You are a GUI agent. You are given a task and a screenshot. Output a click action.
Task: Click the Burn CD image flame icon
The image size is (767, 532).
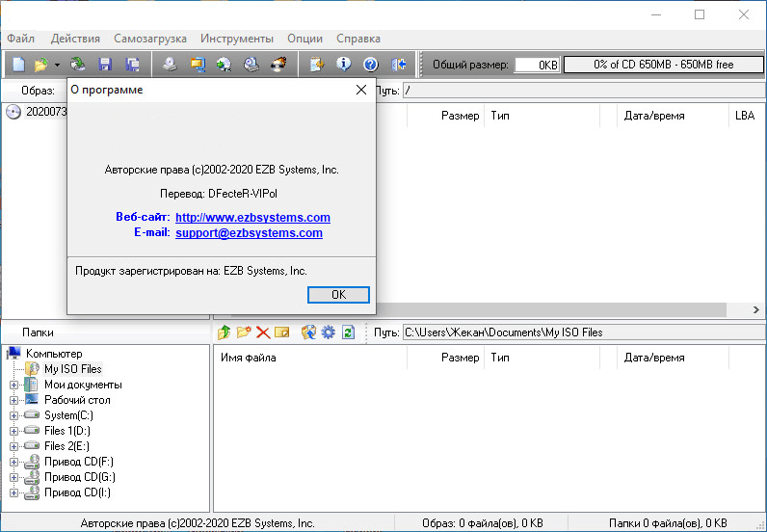[x=279, y=65]
